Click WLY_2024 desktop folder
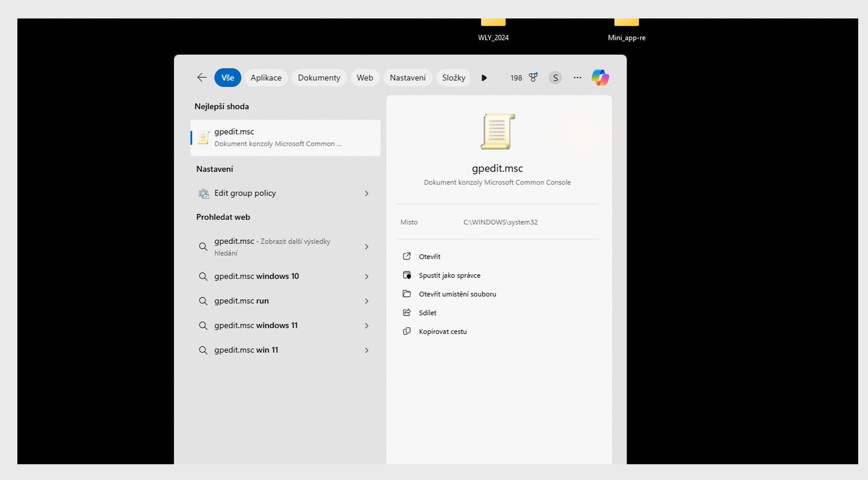This screenshot has height=480, width=868. click(x=493, y=30)
